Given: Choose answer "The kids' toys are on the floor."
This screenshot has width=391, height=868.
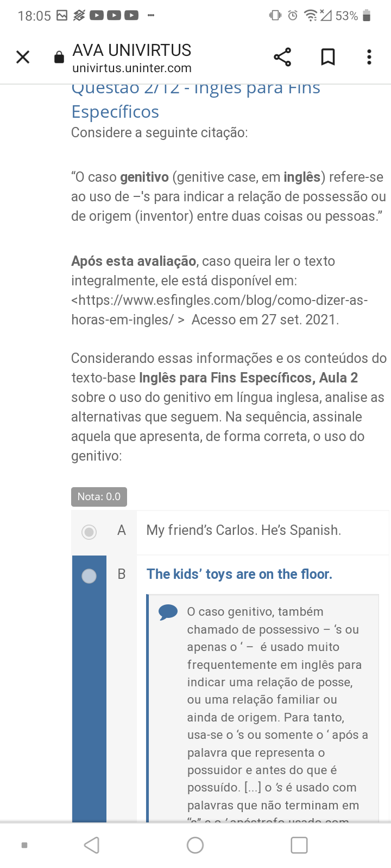Looking at the screenshot, I should (239, 574).
